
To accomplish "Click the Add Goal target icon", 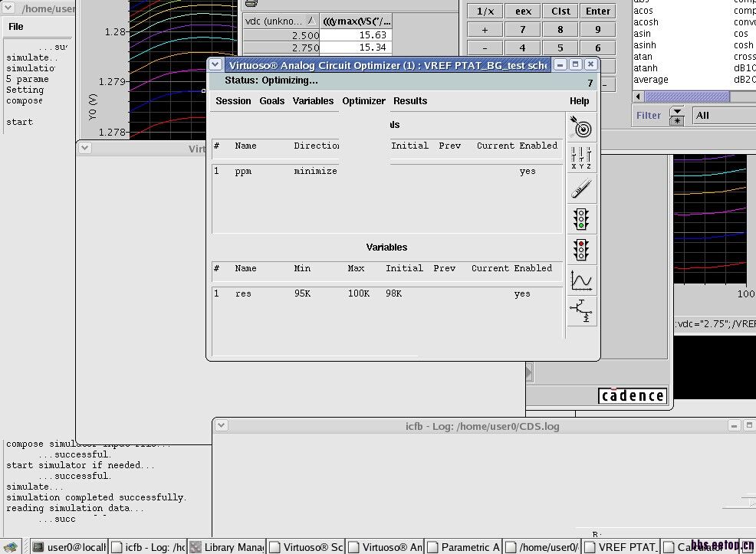I will click(x=581, y=128).
